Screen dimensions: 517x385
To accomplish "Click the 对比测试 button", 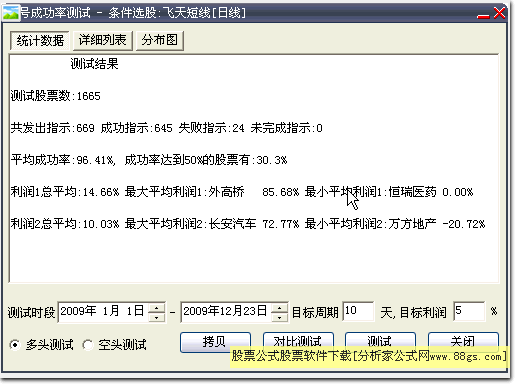I will (x=298, y=342).
